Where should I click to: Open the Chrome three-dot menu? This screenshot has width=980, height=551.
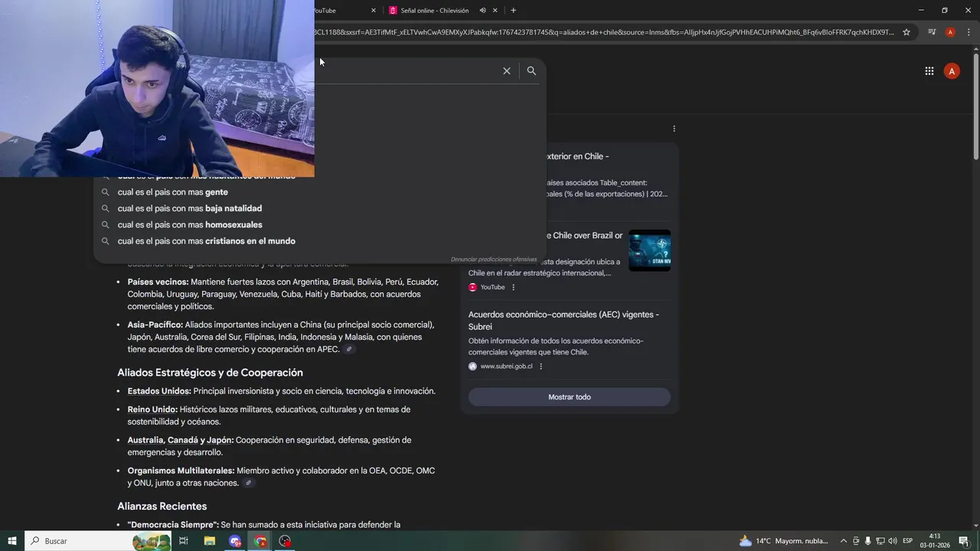click(x=969, y=32)
